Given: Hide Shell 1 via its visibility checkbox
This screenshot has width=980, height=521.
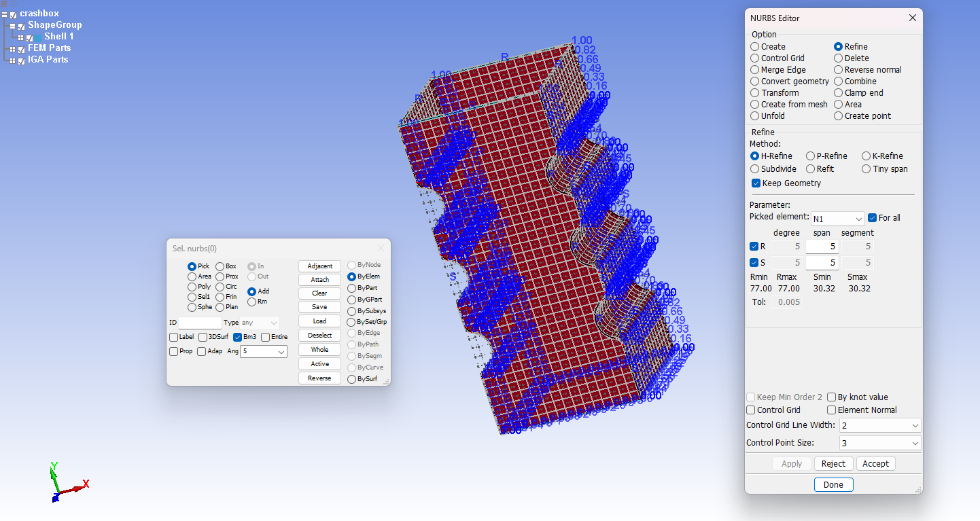Looking at the screenshot, I should (x=29, y=37).
